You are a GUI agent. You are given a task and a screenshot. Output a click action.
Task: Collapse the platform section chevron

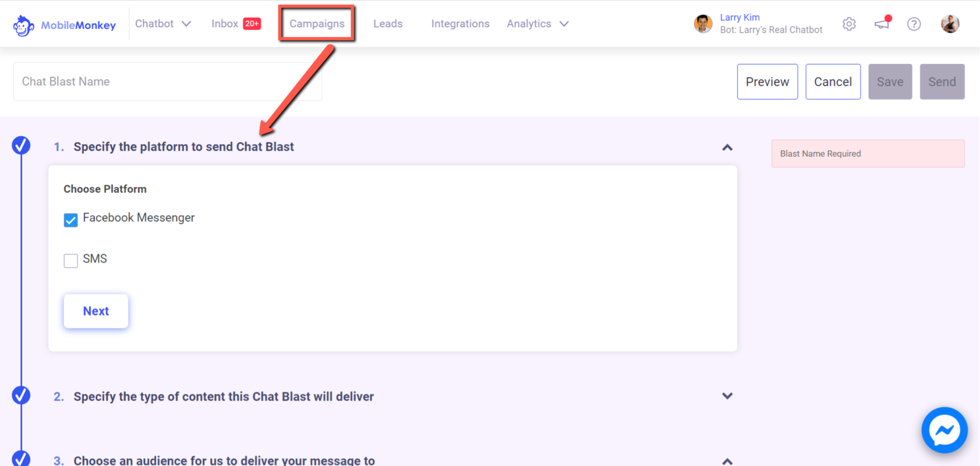(727, 147)
